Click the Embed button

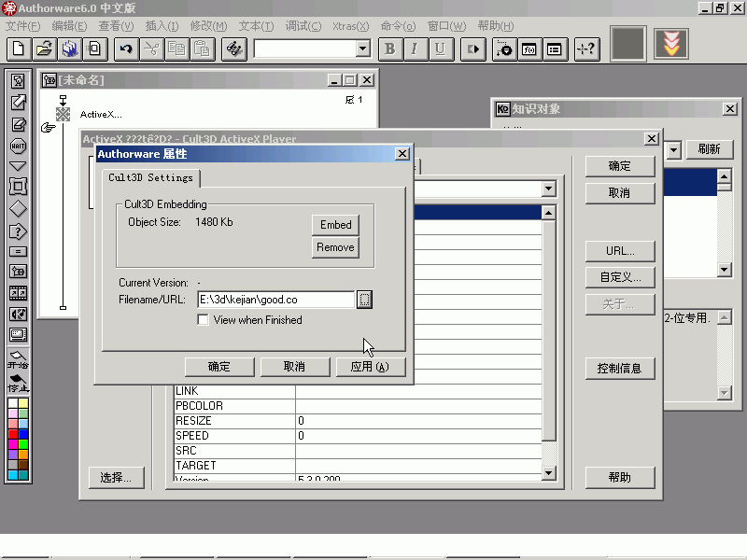pyautogui.click(x=336, y=225)
